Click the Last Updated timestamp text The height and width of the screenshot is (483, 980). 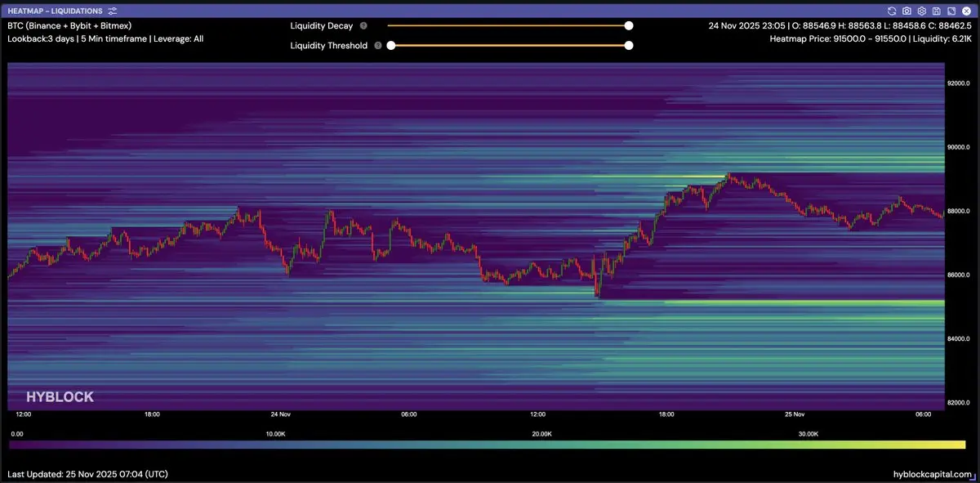coord(88,474)
